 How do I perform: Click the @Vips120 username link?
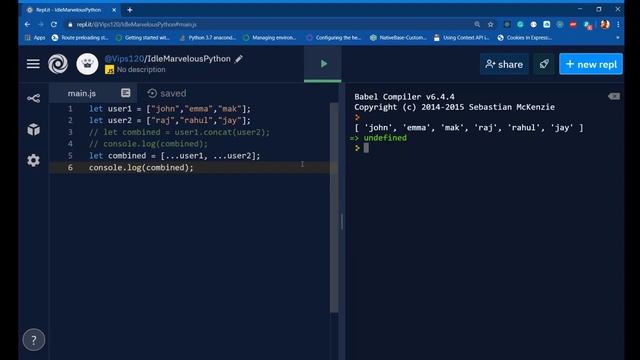[124, 59]
